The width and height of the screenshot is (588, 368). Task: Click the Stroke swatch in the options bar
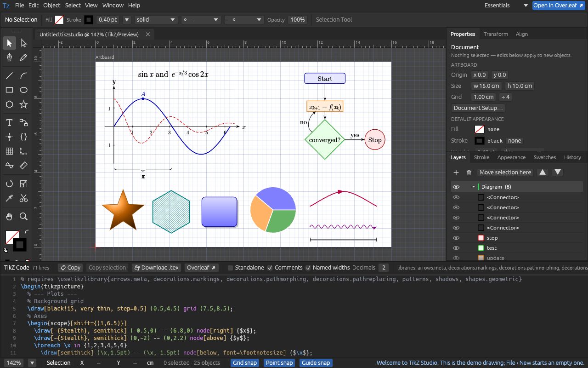(x=88, y=20)
